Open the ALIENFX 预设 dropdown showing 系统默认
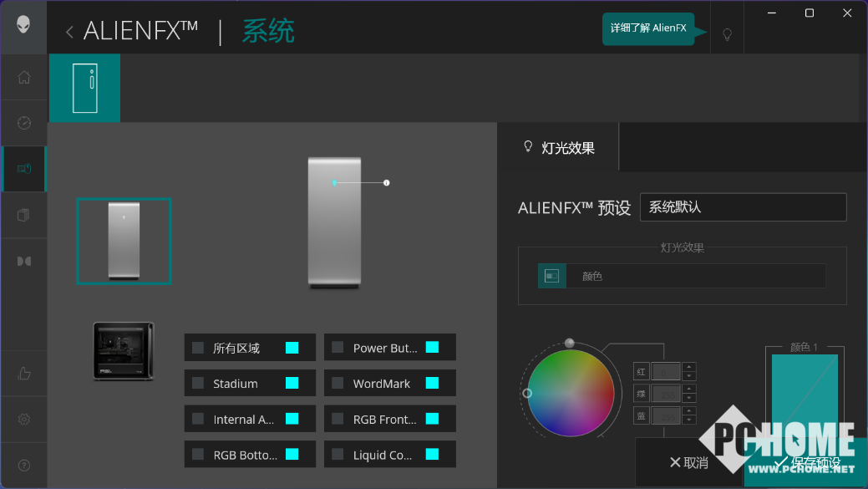Image resolution: width=868 pixels, height=489 pixels. click(x=743, y=207)
